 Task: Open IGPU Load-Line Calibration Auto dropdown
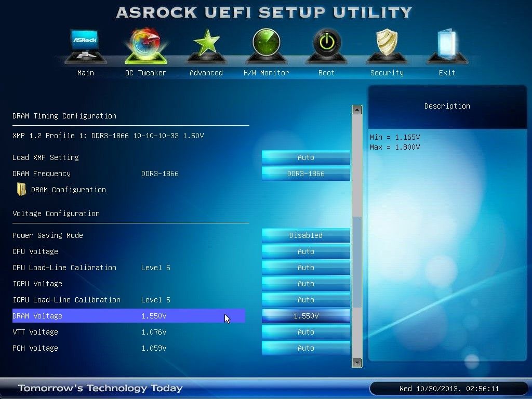(305, 300)
